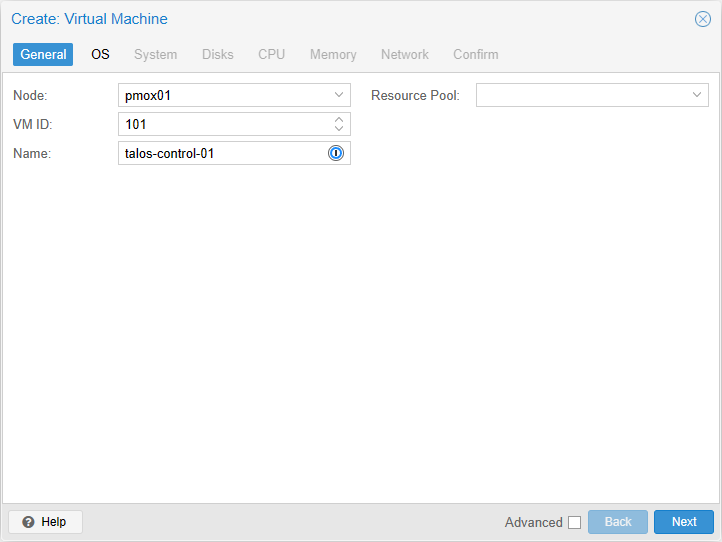The image size is (722, 542).
Task: Click the question mark Help icon
Action: 28,522
